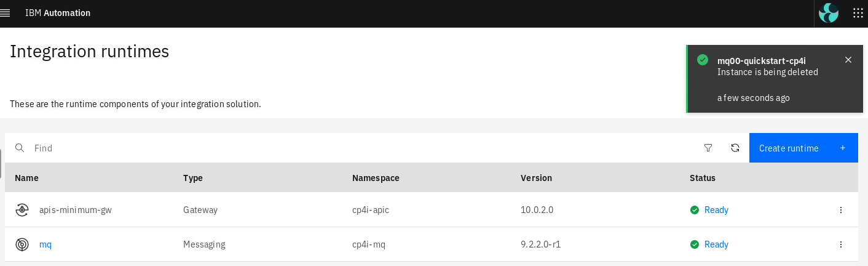868x266 pixels.
Task: Open the app switcher grid icon
Action: (858, 13)
